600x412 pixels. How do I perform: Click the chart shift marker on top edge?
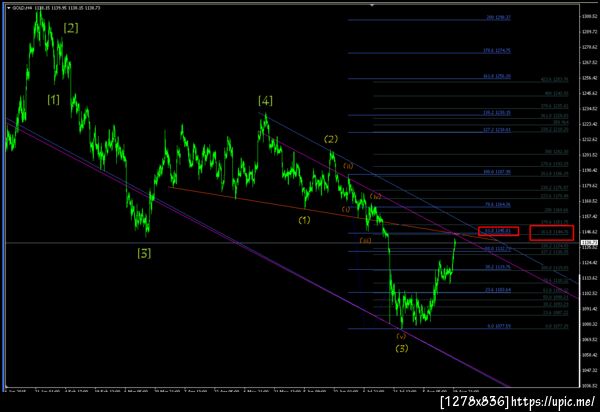coord(371,5)
